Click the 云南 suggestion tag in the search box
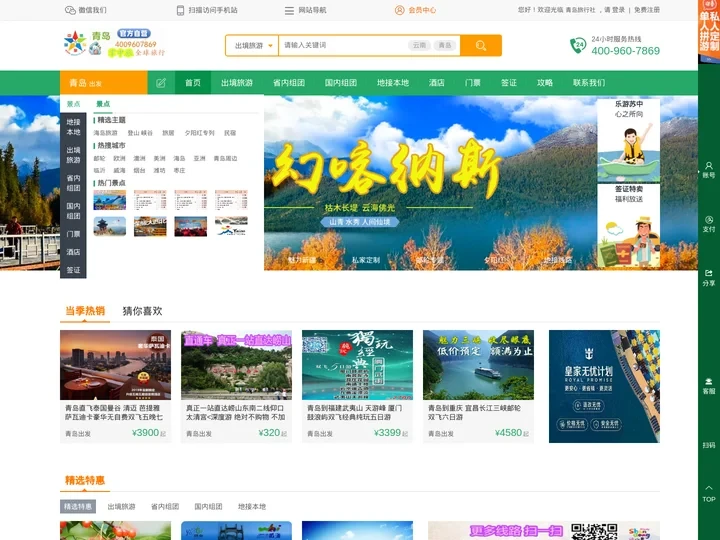 [419, 45]
